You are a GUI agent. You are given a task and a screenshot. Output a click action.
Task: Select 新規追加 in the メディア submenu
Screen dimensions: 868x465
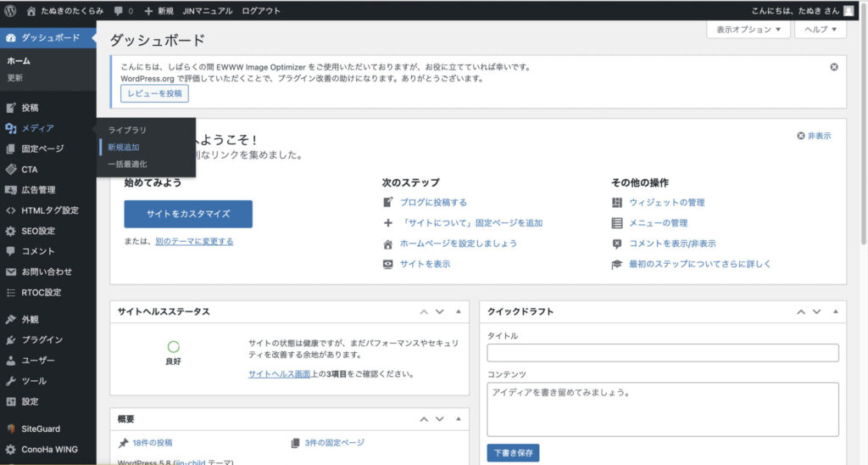pos(124,148)
